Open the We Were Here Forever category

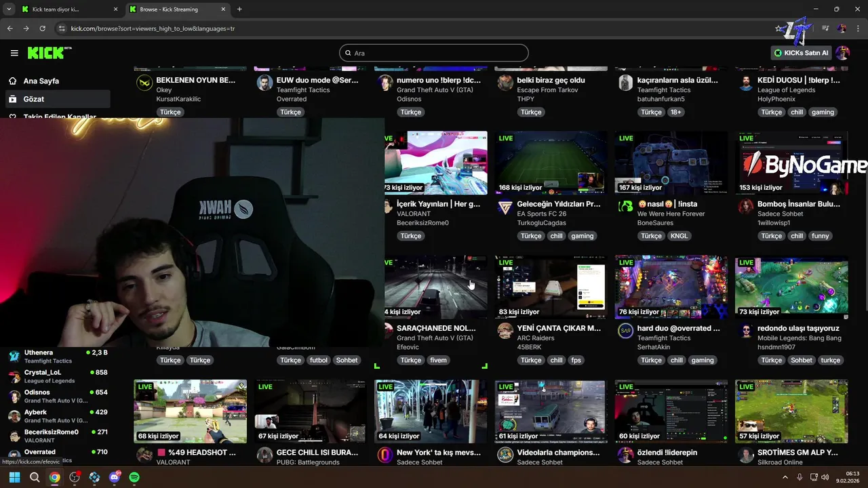tap(671, 213)
